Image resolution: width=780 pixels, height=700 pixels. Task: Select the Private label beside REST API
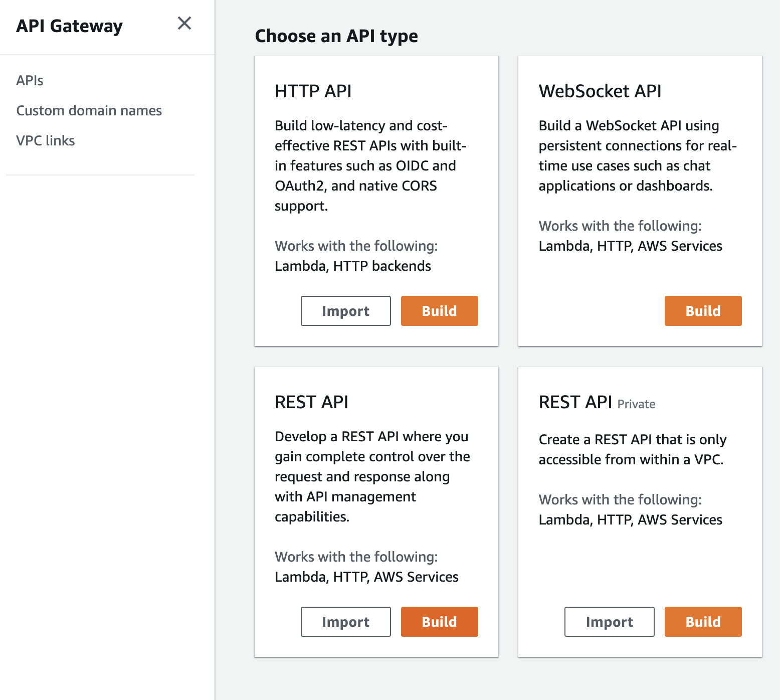[x=636, y=404]
